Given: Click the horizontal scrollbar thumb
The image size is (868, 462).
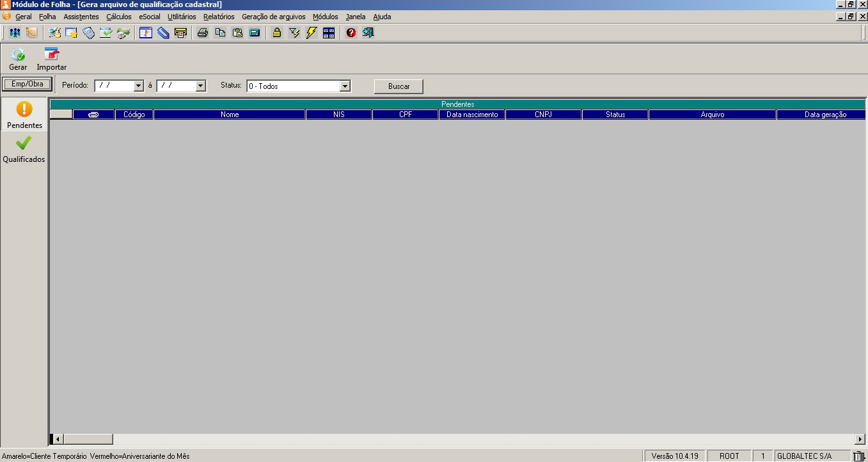Looking at the screenshot, I should pyautogui.click(x=88, y=439).
